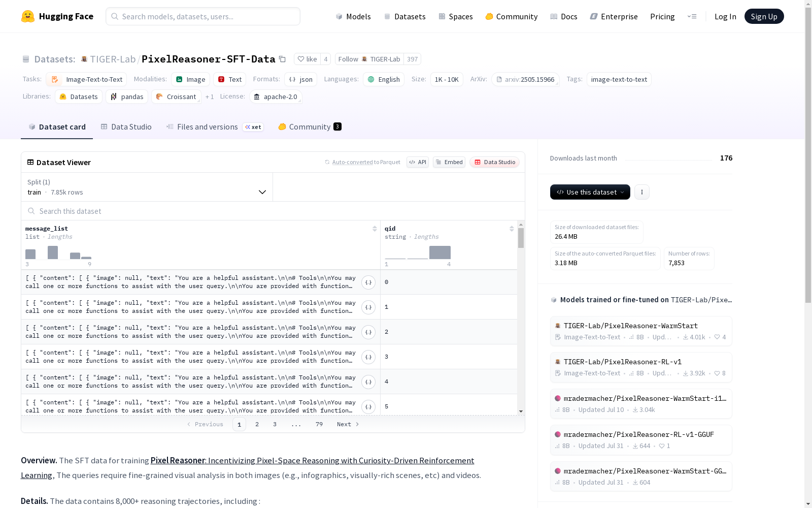Image resolution: width=812 pixels, height=508 pixels.
Task: Sort by the qid column
Action: [512, 229]
